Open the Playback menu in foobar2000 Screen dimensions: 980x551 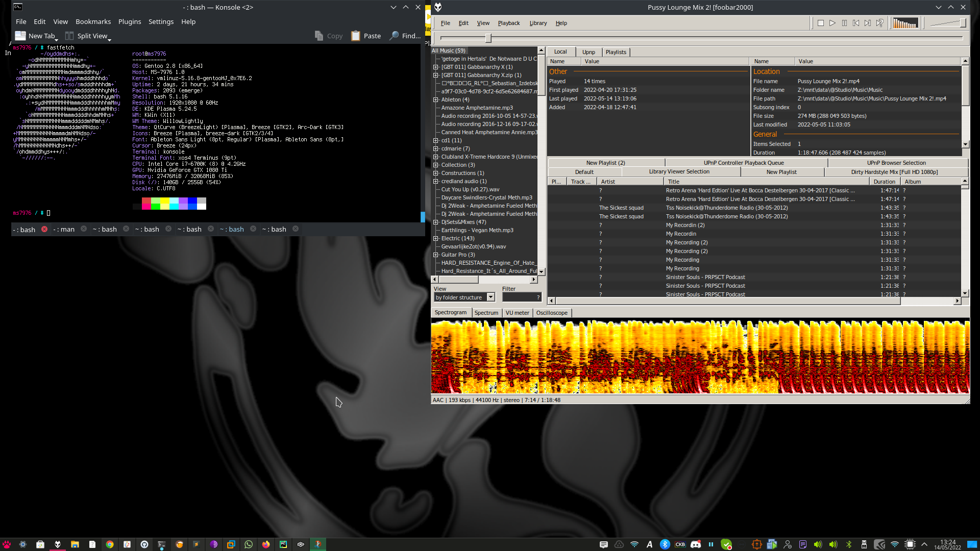pyautogui.click(x=508, y=23)
